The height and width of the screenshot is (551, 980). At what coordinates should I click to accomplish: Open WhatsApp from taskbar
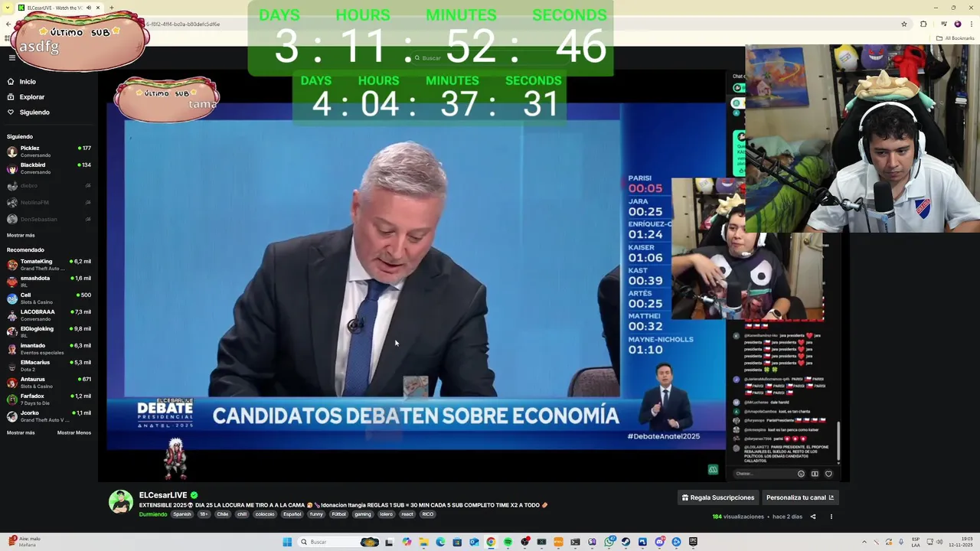[609, 542]
